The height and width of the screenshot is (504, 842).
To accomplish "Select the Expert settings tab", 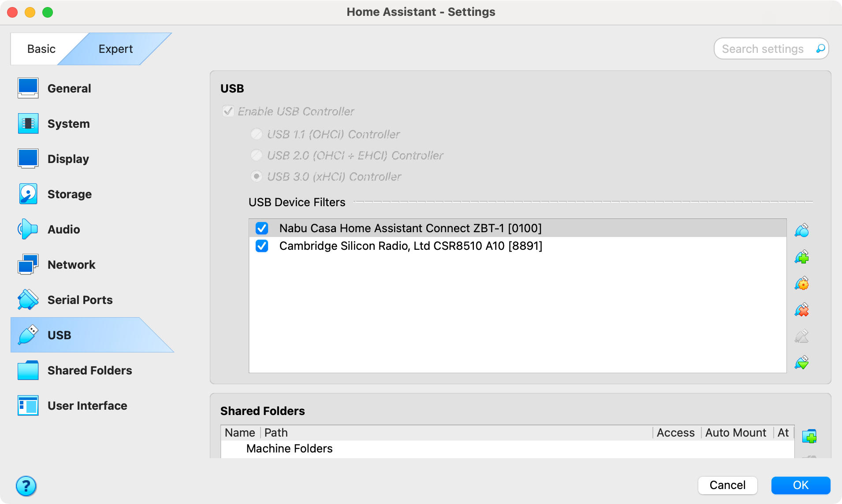I will click(x=115, y=49).
